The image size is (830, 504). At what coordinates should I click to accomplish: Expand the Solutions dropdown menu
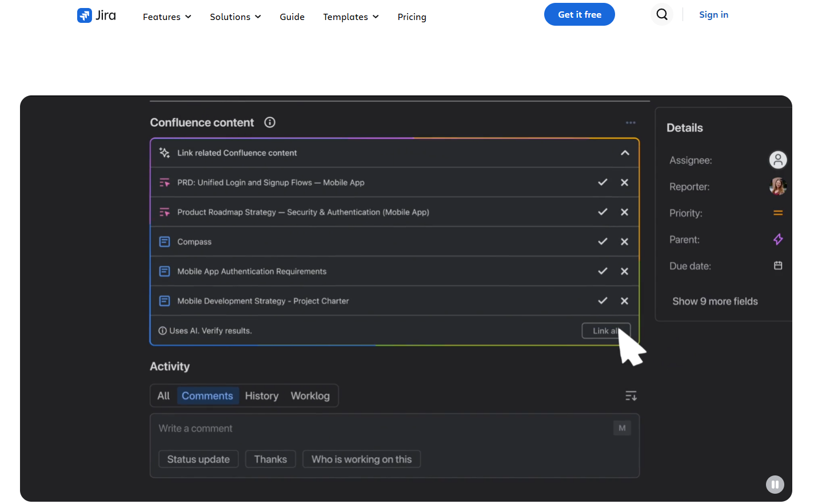[236, 17]
